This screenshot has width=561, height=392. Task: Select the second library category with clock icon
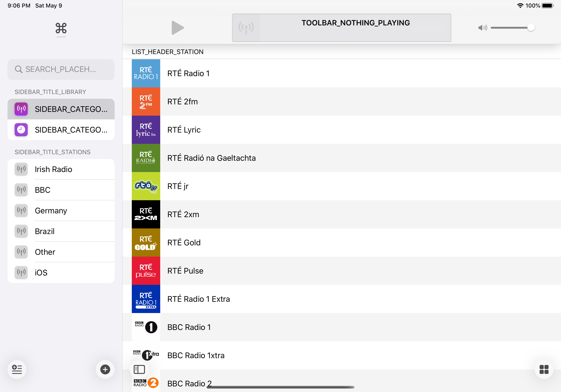tap(61, 130)
